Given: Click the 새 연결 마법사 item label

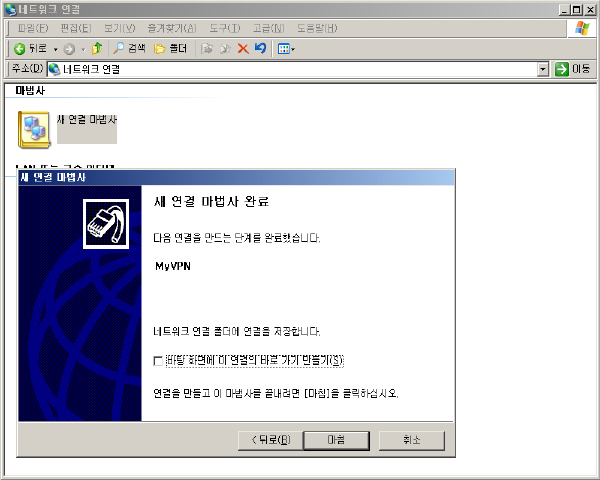Looking at the screenshot, I should click(x=87, y=120).
